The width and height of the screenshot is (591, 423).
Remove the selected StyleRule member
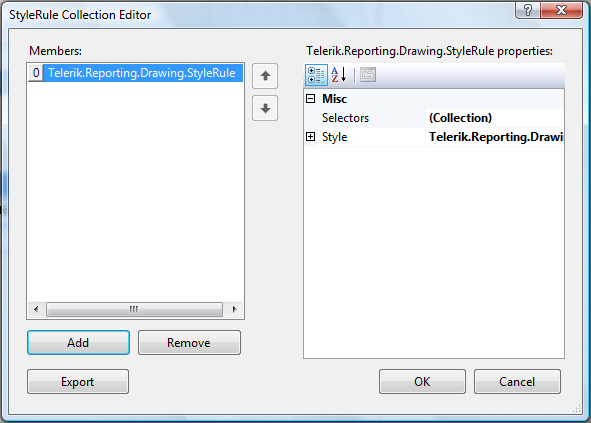189,343
